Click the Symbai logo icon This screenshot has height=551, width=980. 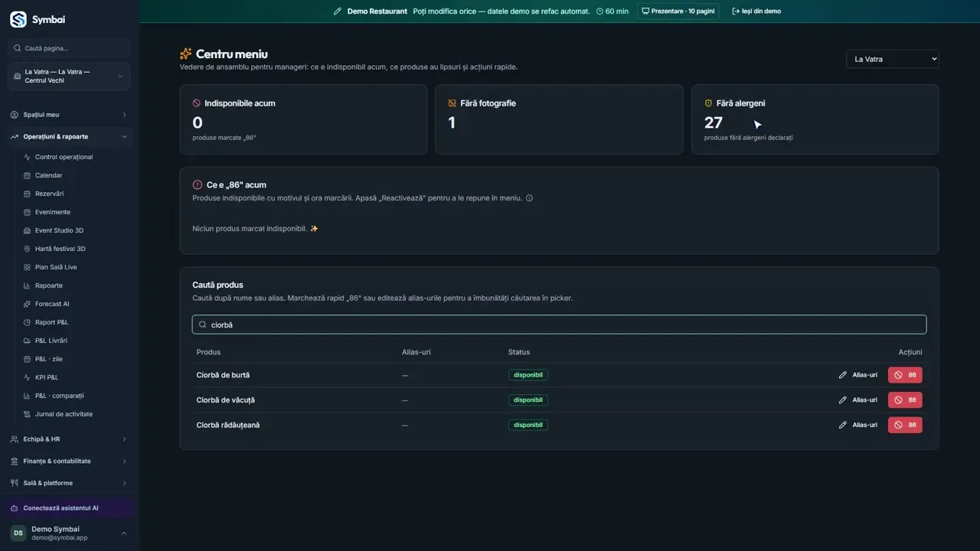[18, 19]
